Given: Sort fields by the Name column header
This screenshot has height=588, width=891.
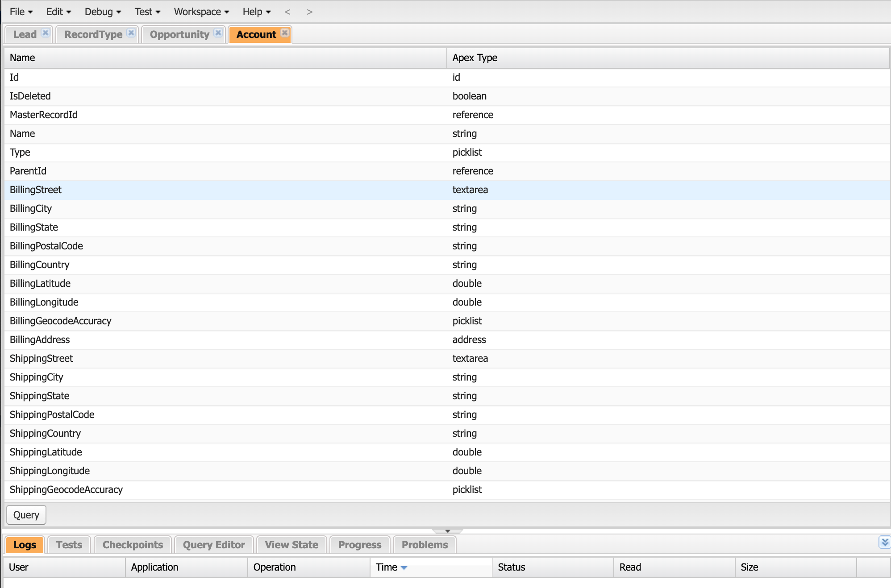Looking at the screenshot, I should [x=22, y=58].
